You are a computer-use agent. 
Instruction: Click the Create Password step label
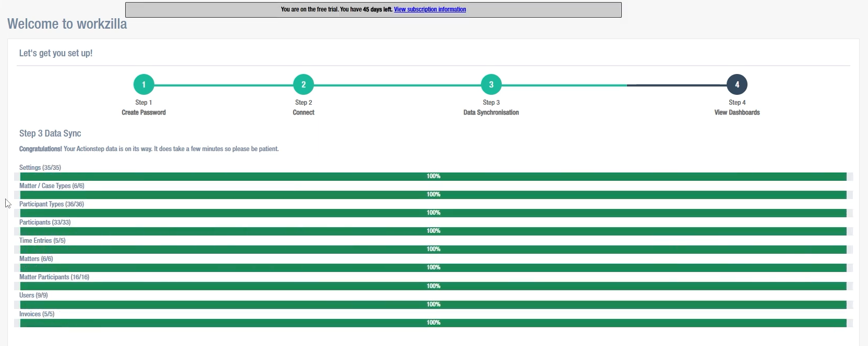[x=143, y=113]
